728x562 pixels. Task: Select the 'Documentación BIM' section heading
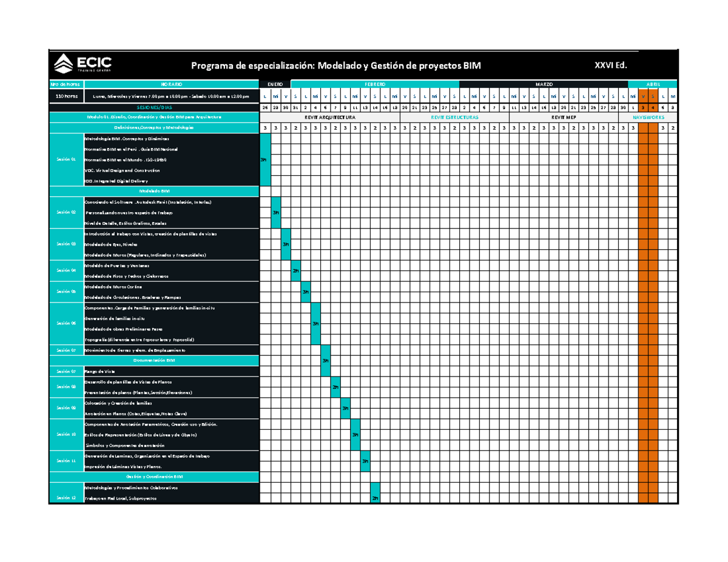click(x=155, y=360)
